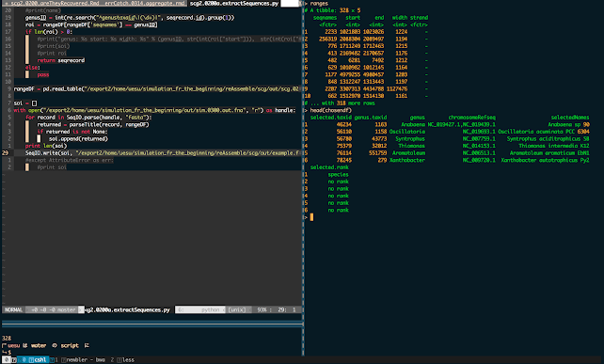Switch to tmux window 2 less
Screen dimensions: 604x364
[122, 359]
